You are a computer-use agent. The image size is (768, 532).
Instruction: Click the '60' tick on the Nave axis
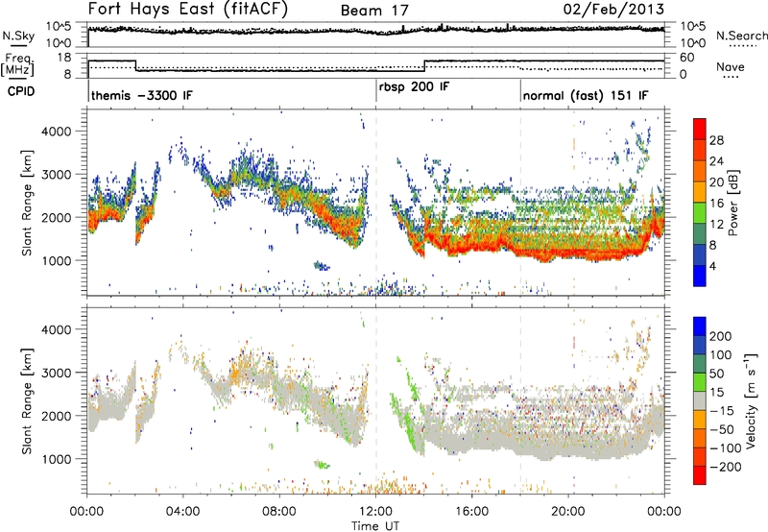[687, 58]
